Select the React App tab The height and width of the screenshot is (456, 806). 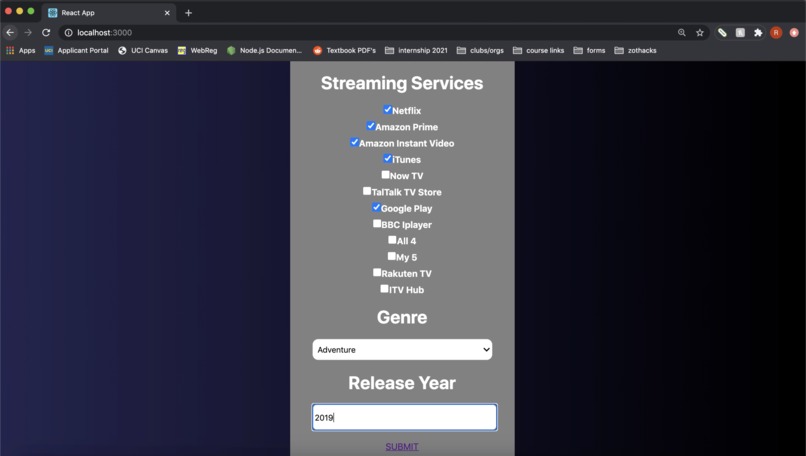point(109,13)
